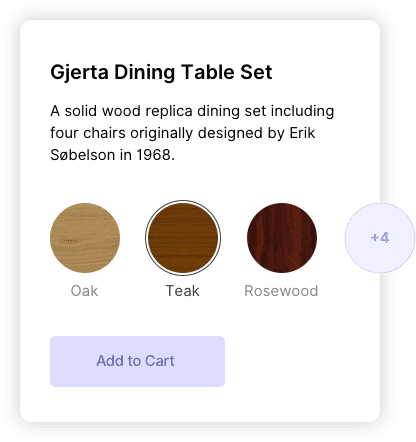This screenshot has width=416, height=442.
Task: Choose the Teak wood finish circle
Action: tap(183, 238)
